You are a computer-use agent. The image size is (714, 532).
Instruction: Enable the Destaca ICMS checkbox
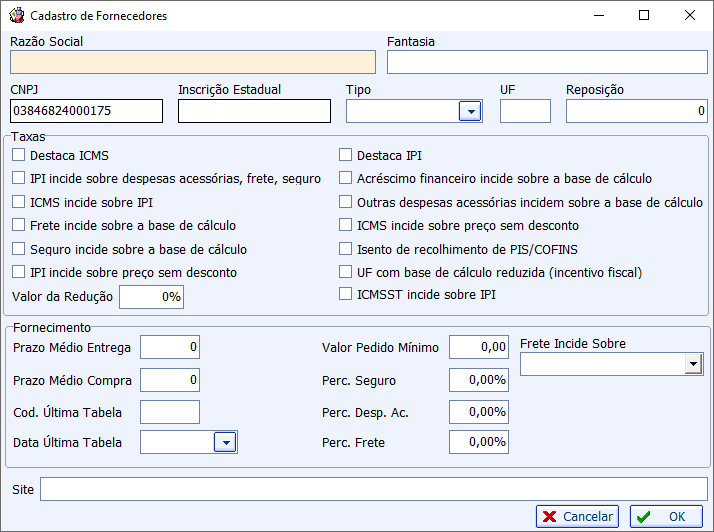[x=19, y=155]
